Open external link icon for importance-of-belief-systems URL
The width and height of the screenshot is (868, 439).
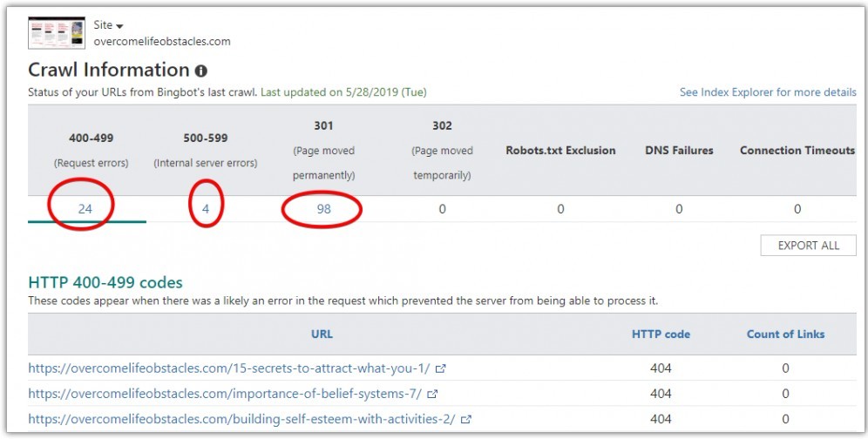tap(432, 395)
